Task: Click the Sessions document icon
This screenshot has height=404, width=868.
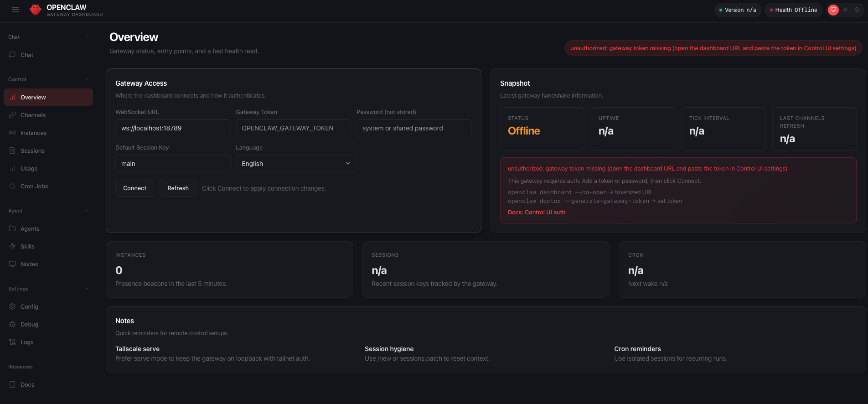Action: click(12, 150)
